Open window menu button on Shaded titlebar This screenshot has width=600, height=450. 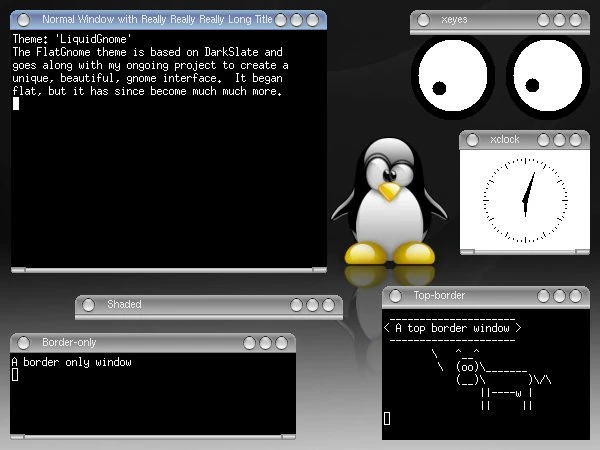[x=88, y=305]
